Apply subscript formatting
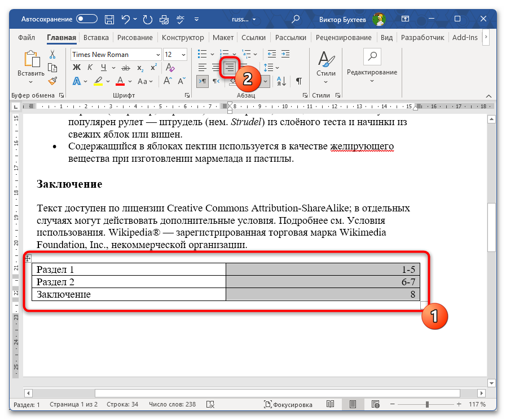This screenshot has height=420, width=506. (x=140, y=68)
